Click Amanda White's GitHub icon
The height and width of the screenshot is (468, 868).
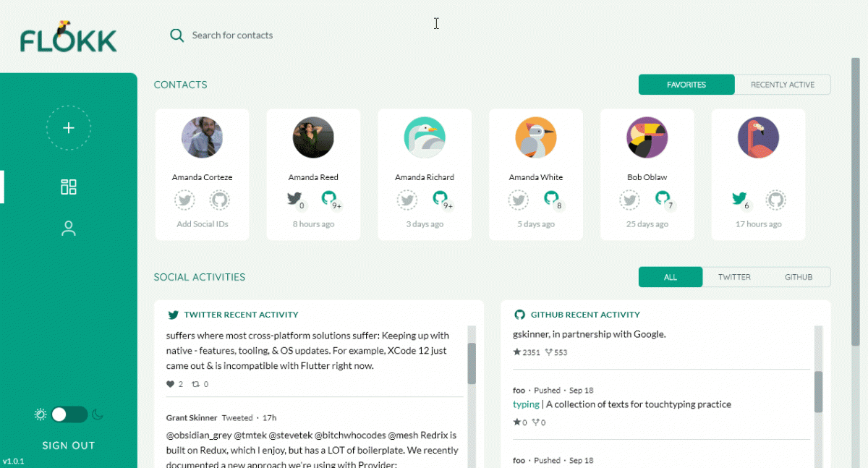point(553,199)
